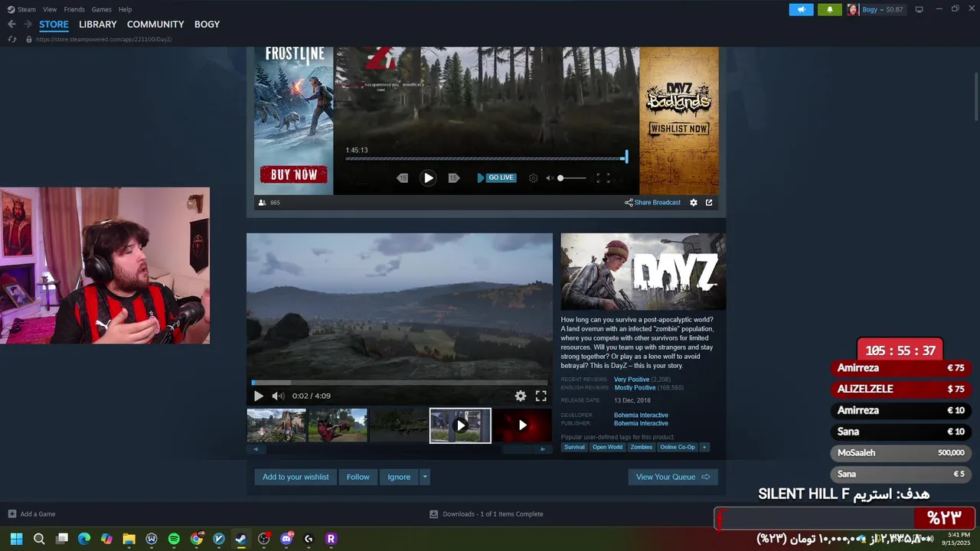Click GO LIVE on the broadcast
The width and height of the screenshot is (980, 551).
point(496,178)
